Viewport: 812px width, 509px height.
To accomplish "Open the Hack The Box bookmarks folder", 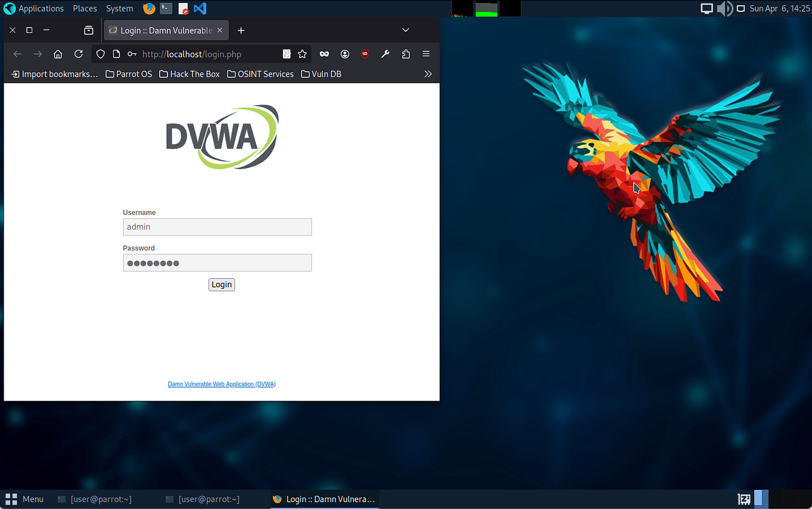I will 190,74.
